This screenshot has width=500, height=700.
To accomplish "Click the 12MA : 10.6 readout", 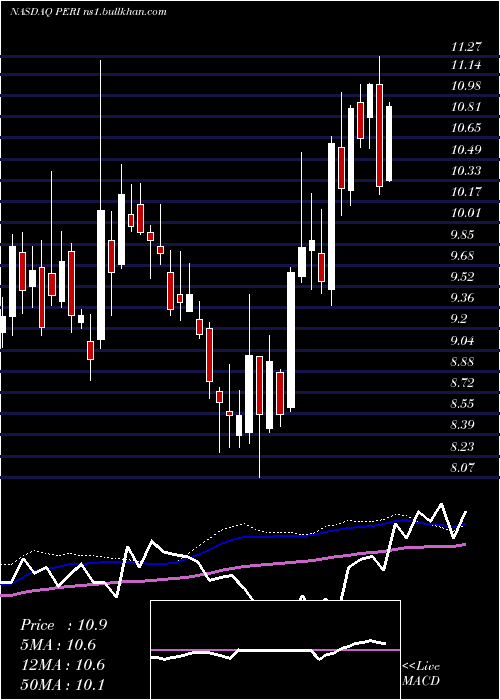I will click(62, 665).
